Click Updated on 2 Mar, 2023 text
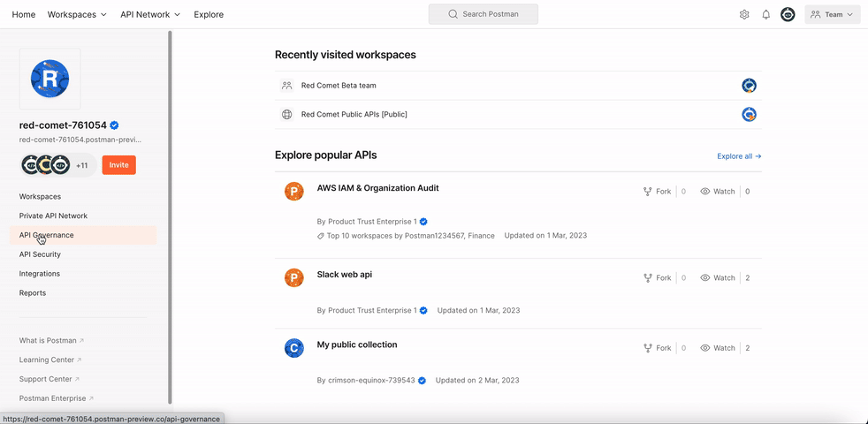The width and height of the screenshot is (868, 424). (477, 380)
